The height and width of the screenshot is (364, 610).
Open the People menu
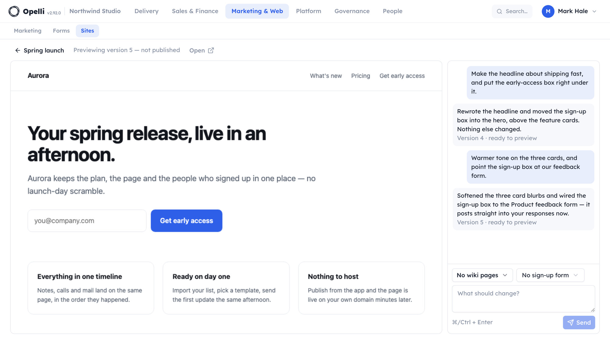click(x=393, y=11)
